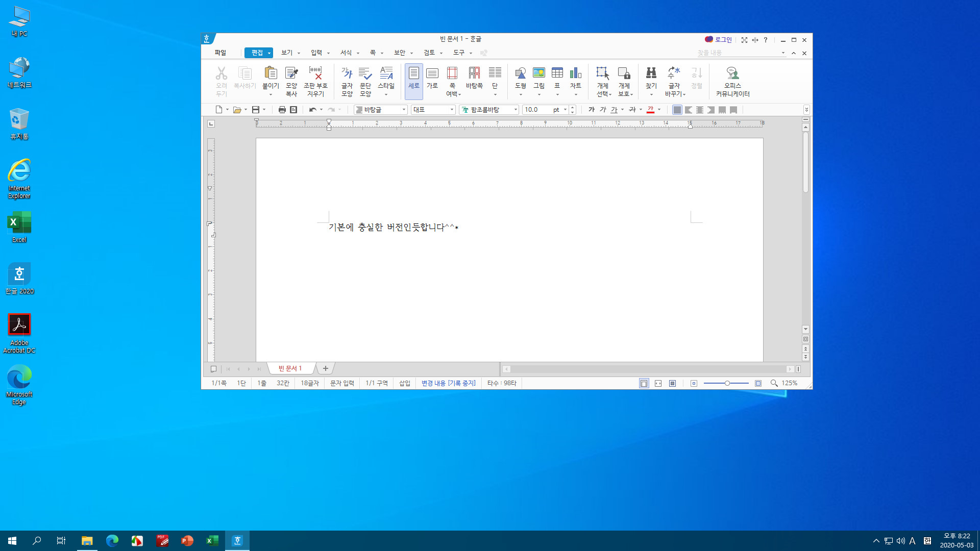Open the 도구 menu tab
Screen dimensions: 980x551
click(x=459, y=53)
